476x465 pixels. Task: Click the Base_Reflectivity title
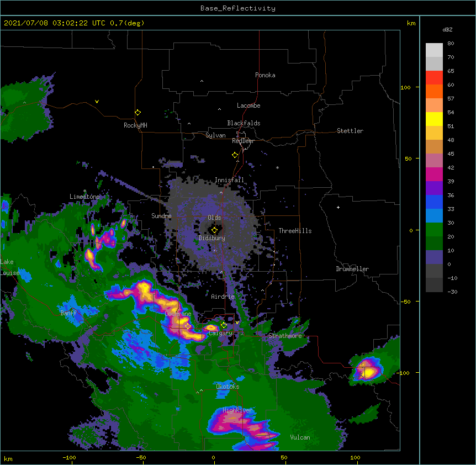coord(238,8)
